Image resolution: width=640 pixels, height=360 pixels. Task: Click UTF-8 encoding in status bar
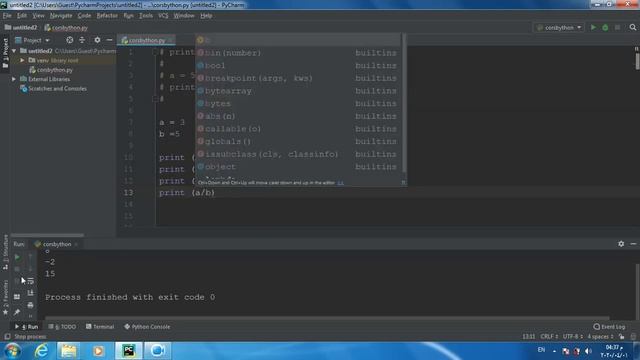[x=573, y=337]
